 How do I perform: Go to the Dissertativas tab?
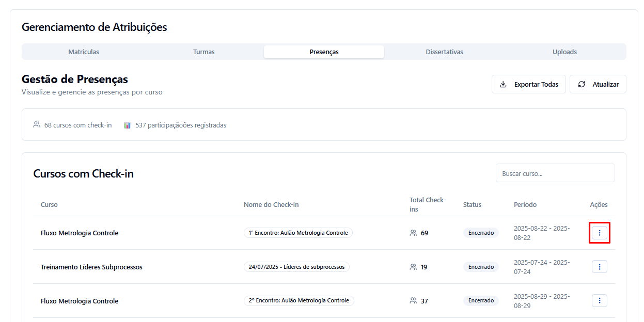click(444, 52)
